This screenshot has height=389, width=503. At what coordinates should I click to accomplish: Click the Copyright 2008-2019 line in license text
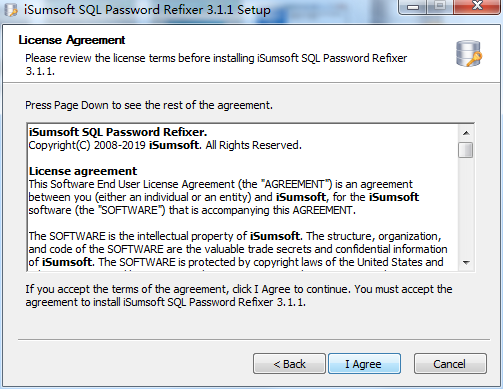coord(165,145)
